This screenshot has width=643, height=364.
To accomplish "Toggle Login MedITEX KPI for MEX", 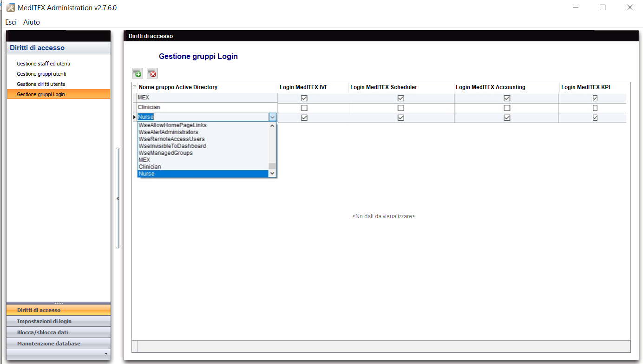I will 595,98.
